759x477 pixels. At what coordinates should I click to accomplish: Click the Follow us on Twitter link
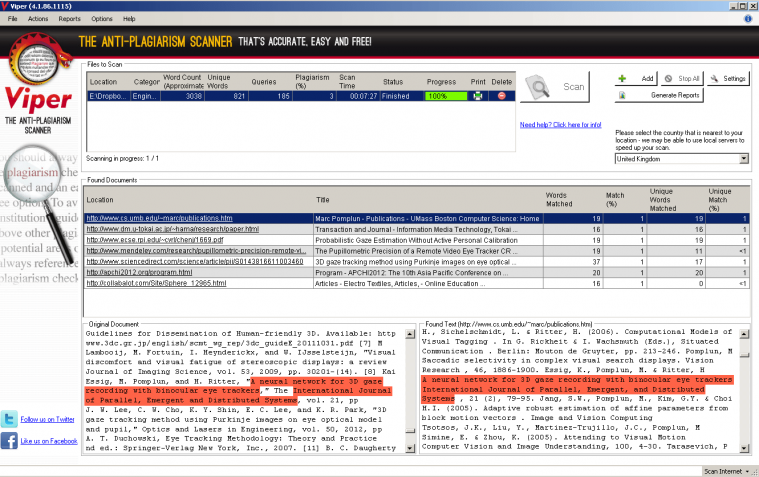click(47, 419)
